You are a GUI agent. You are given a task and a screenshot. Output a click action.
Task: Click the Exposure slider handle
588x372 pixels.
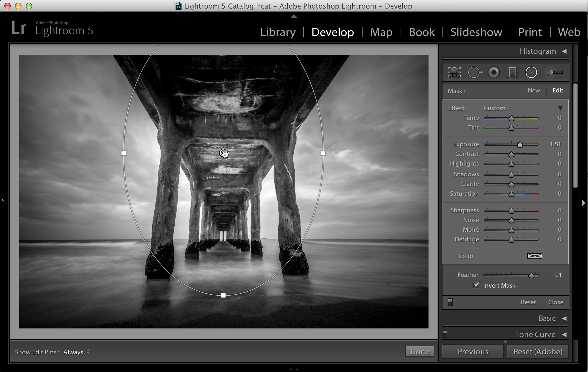520,145
